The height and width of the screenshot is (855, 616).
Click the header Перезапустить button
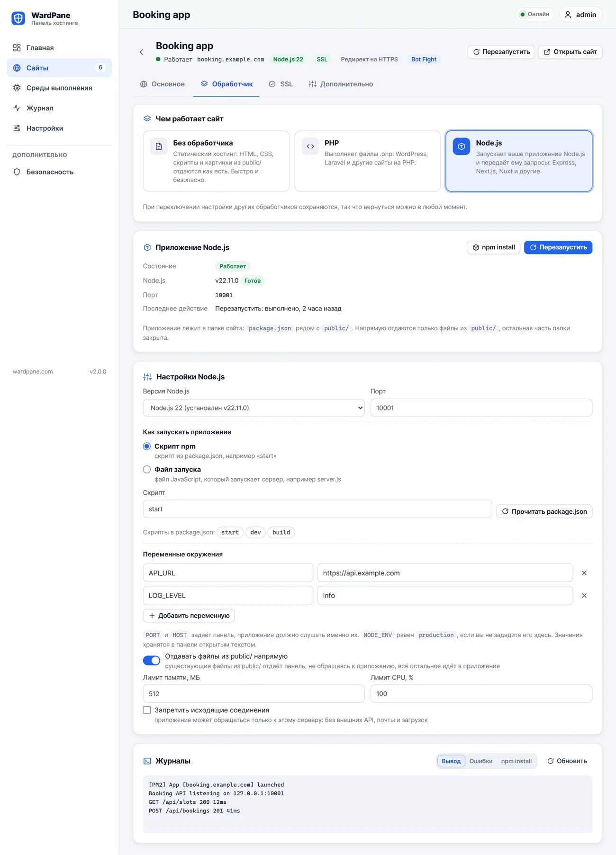pos(501,52)
